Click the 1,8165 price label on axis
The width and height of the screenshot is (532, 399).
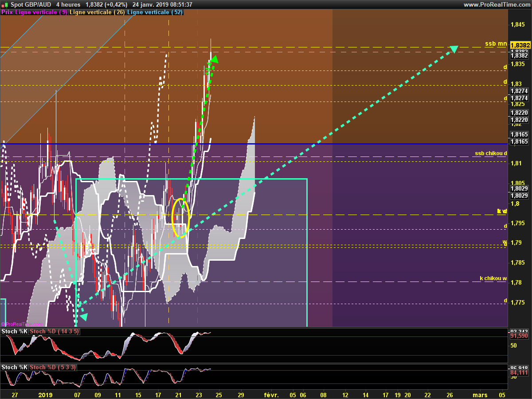tap(519, 141)
